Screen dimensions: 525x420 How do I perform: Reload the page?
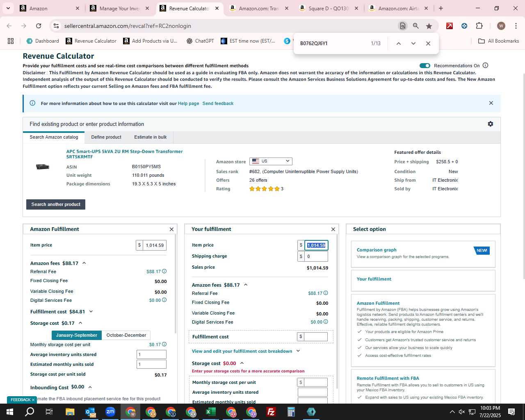click(x=39, y=26)
